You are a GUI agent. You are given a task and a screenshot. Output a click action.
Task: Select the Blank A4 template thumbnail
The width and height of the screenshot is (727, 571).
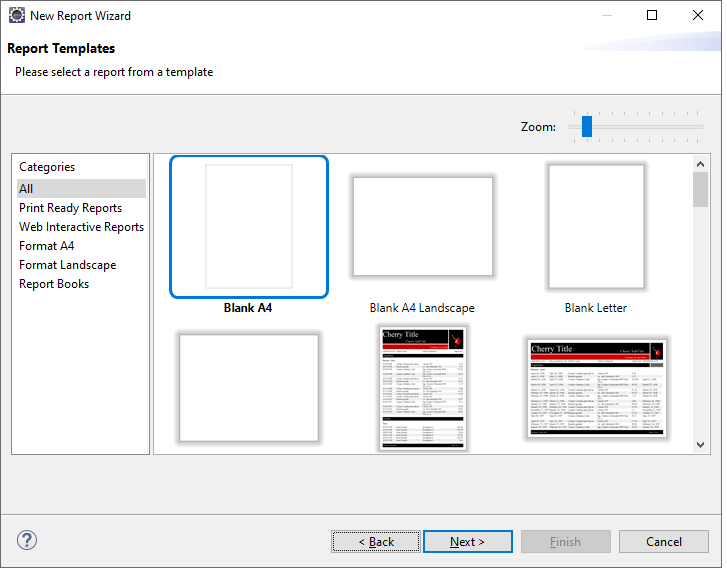tap(250, 228)
